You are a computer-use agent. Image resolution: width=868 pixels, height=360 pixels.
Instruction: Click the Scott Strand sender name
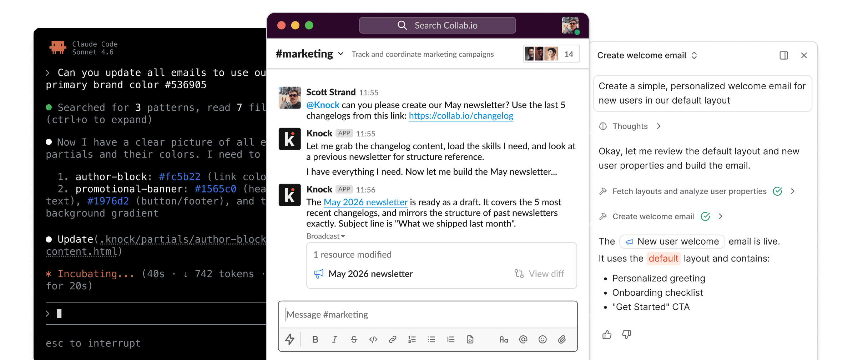(x=331, y=92)
